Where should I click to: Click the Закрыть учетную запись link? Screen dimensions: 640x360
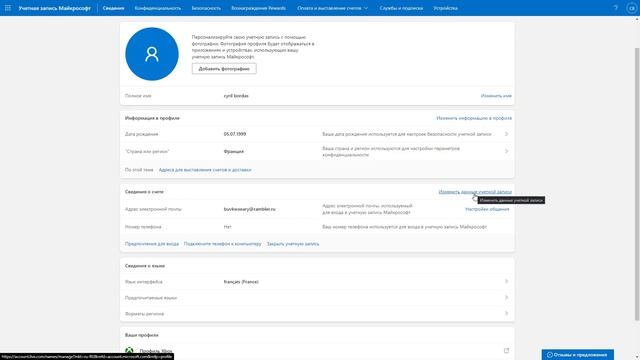click(293, 244)
